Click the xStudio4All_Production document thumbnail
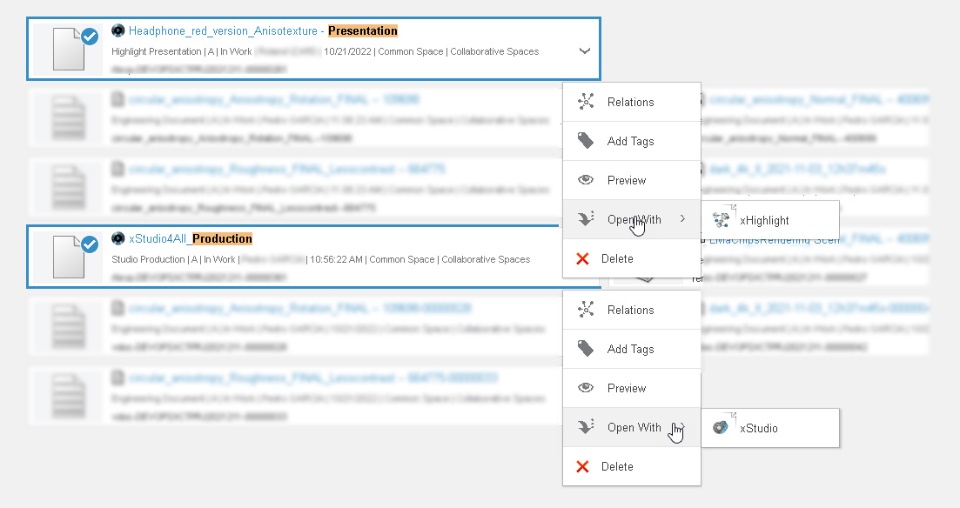This screenshot has height=508, width=960. pos(70,257)
